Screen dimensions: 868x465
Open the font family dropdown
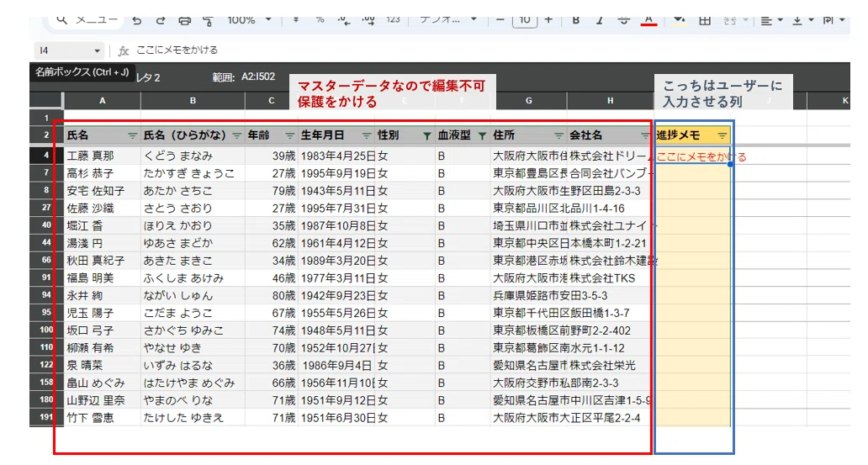click(447, 20)
